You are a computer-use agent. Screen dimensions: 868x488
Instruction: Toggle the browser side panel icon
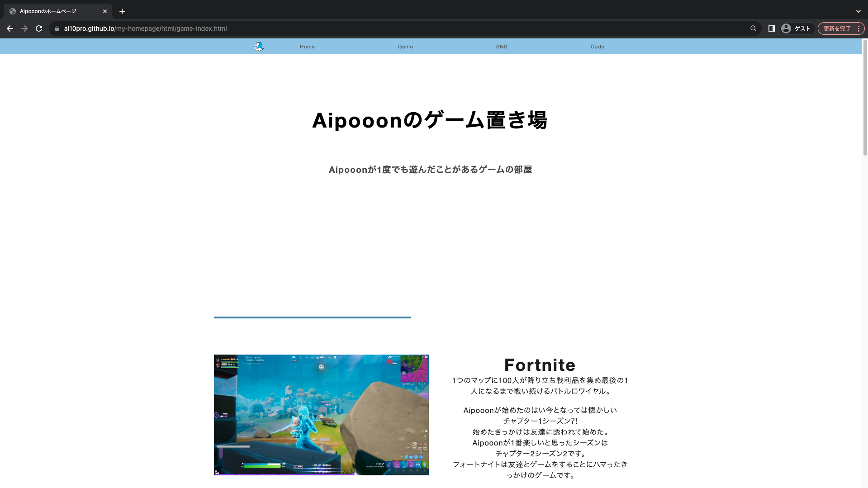(772, 28)
